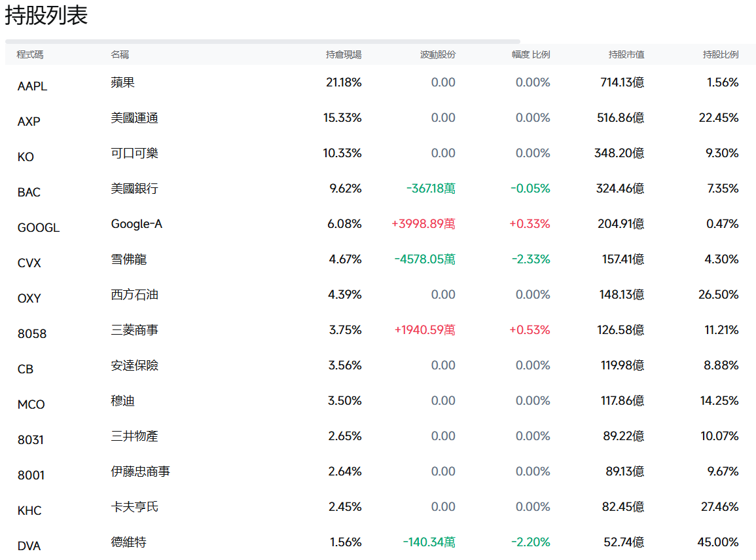Click the 714.13億 market value
The width and height of the screenshot is (756, 560).
pos(622,83)
